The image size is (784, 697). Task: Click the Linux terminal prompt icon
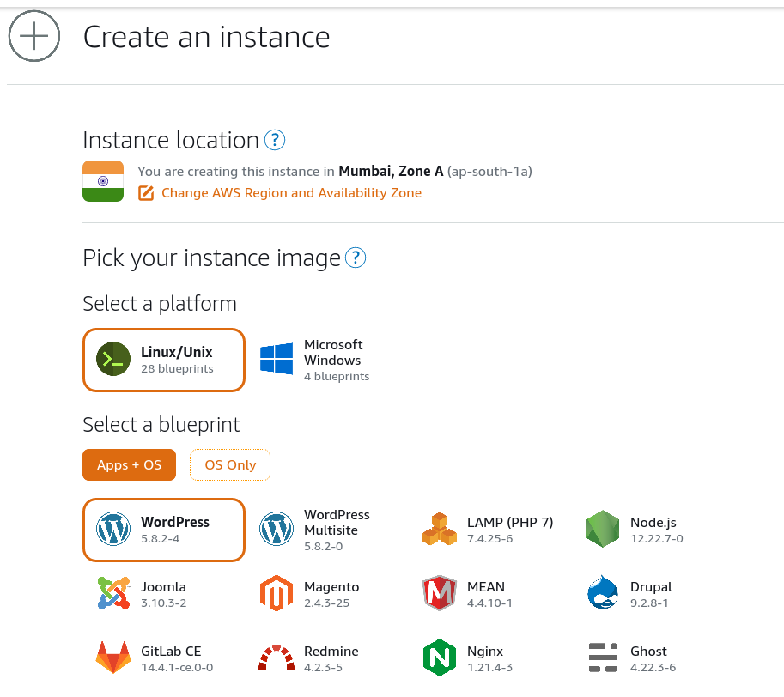113,359
